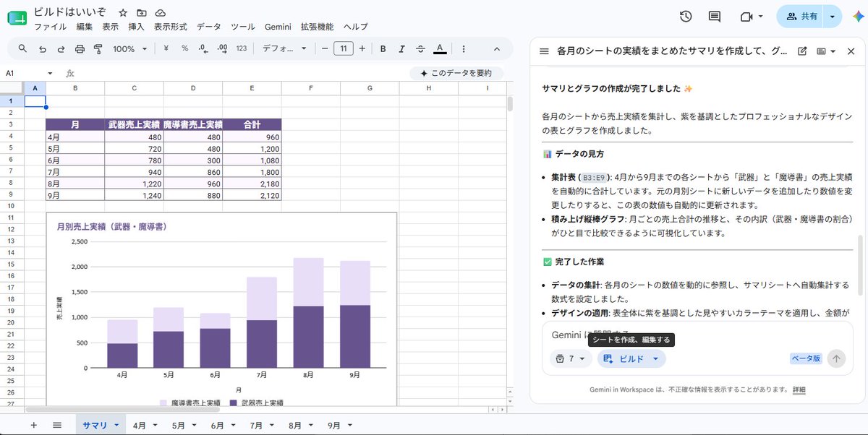The image size is (868, 435).
Task: Increase font size with plus button
Action: click(x=362, y=48)
